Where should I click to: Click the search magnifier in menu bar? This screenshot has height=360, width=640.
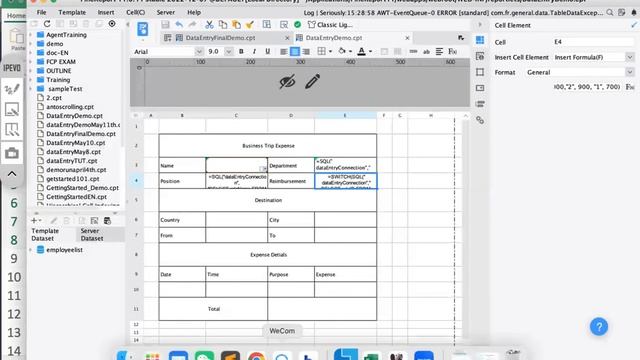pyautogui.click(x=610, y=13)
